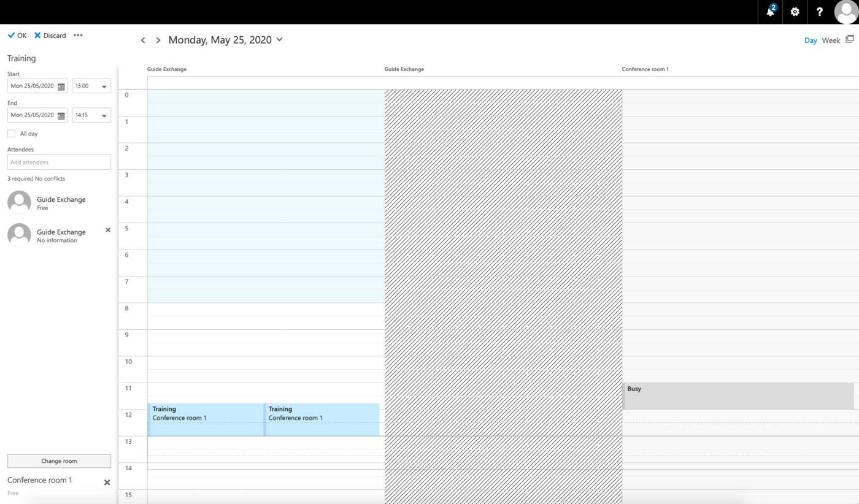This screenshot has height=504, width=859.
Task: Open the Start date calendar picker icon
Action: tap(61, 86)
